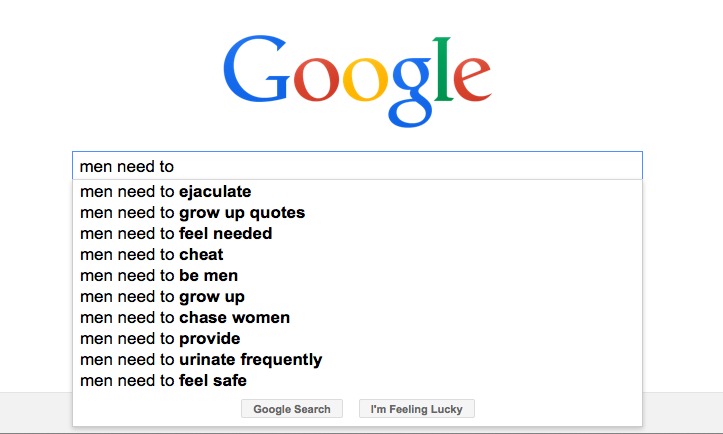723x434 pixels.
Task: Click the blue capital G in Google logo
Action: (256, 69)
